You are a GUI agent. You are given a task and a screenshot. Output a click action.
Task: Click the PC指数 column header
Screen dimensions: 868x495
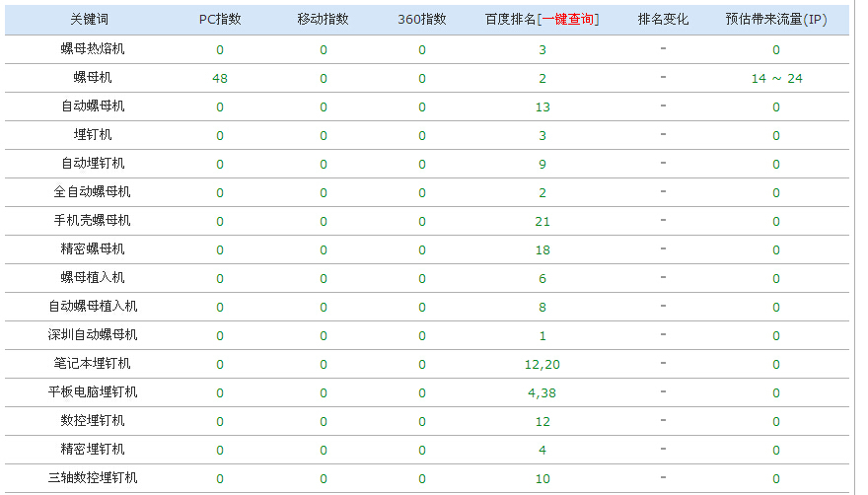click(220, 20)
